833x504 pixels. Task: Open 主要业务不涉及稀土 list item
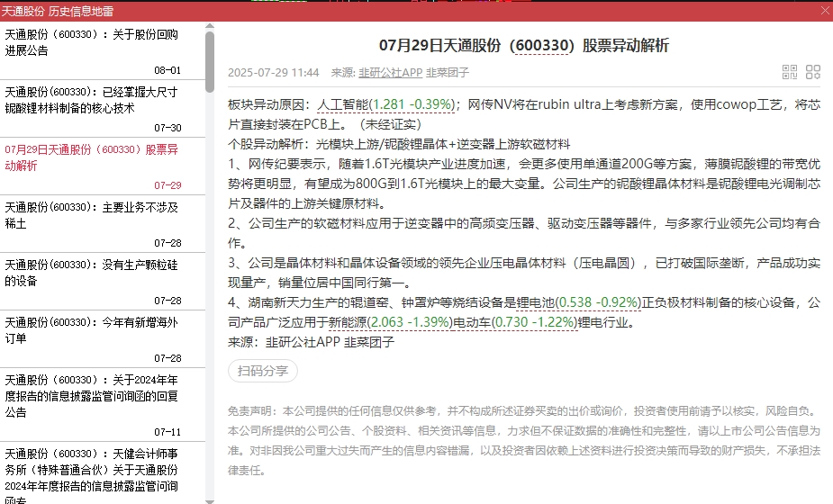pyautogui.click(x=103, y=223)
